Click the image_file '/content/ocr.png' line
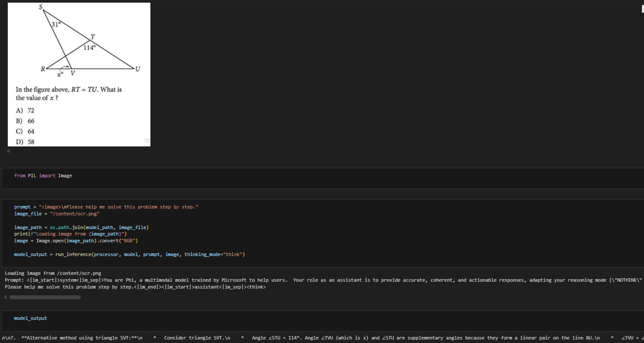The width and height of the screenshot is (644, 343). click(x=57, y=214)
